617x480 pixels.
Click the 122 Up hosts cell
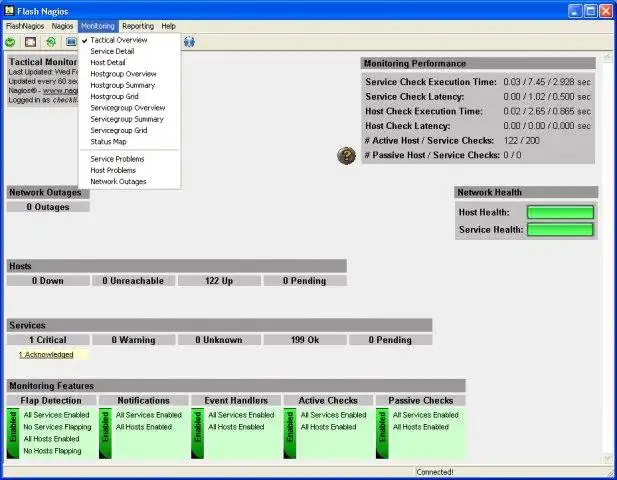pyautogui.click(x=219, y=281)
